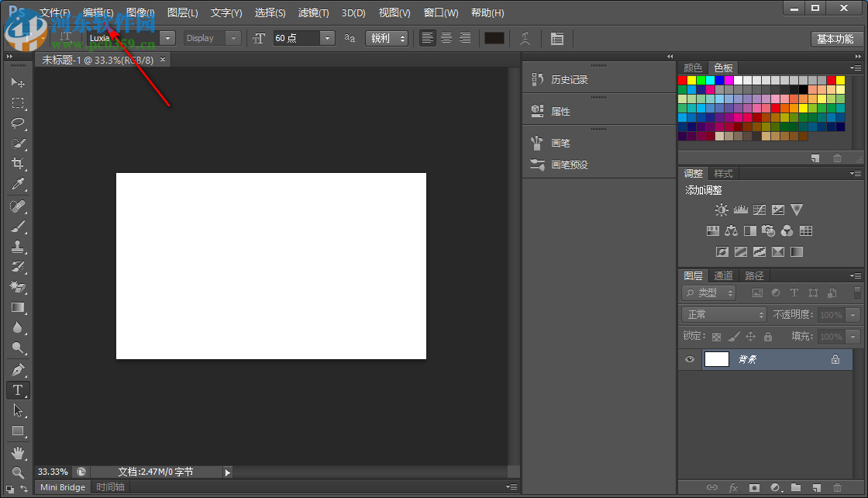Click the new layer icon in Layers panel
Viewport: 868px width, 498px height.
(816, 488)
